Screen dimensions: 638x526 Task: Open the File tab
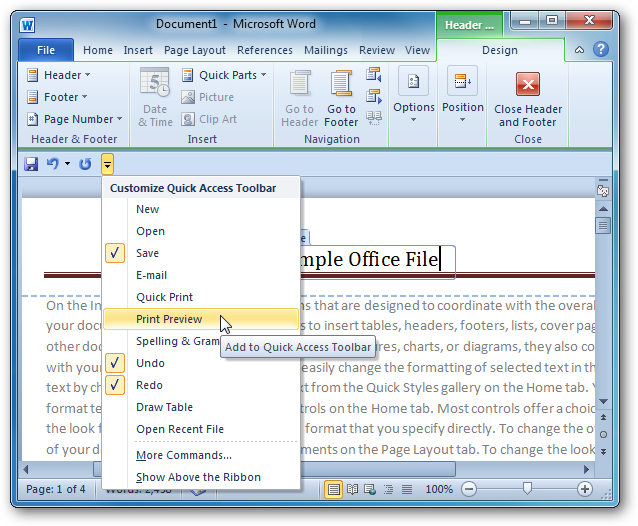coord(46,50)
